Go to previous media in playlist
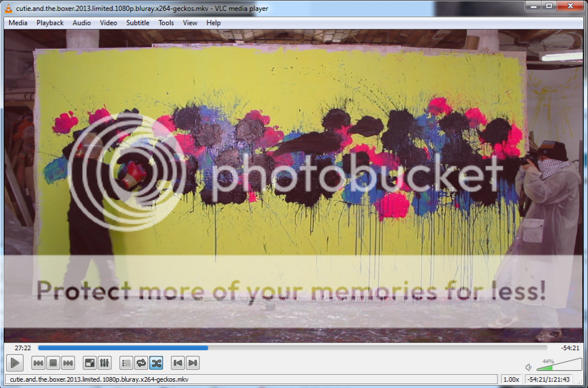 tap(38, 363)
